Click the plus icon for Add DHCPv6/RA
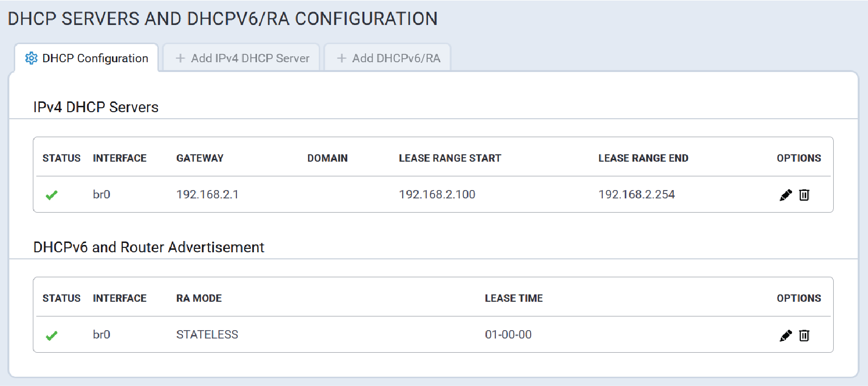Screen dimensions: 868x386 coord(342,58)
